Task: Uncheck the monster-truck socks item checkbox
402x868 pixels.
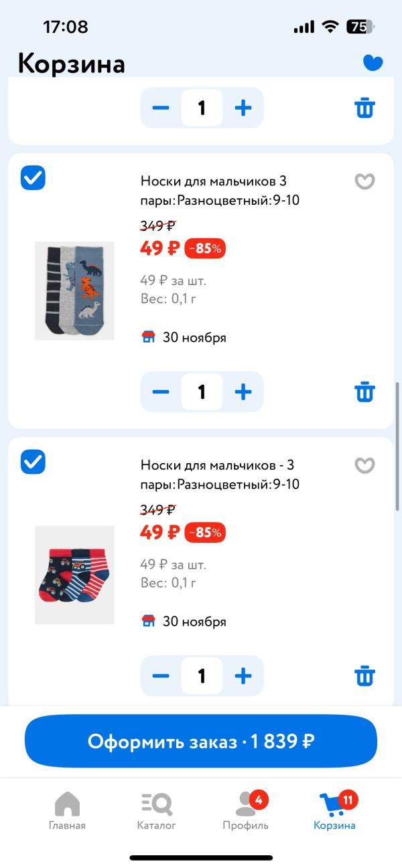Action: pos(33,462)
